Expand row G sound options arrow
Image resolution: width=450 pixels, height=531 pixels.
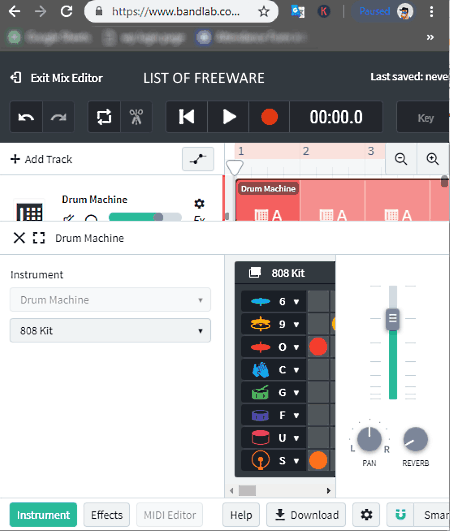(x=297, y=392)
